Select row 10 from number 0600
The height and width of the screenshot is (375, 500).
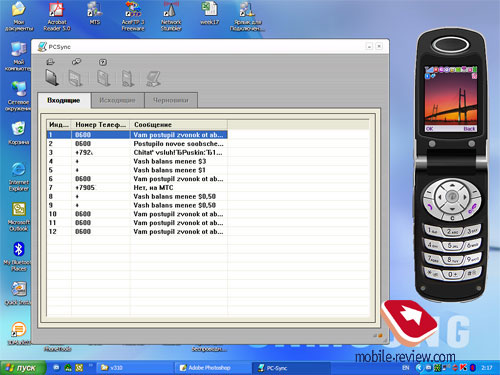[137, 214]
